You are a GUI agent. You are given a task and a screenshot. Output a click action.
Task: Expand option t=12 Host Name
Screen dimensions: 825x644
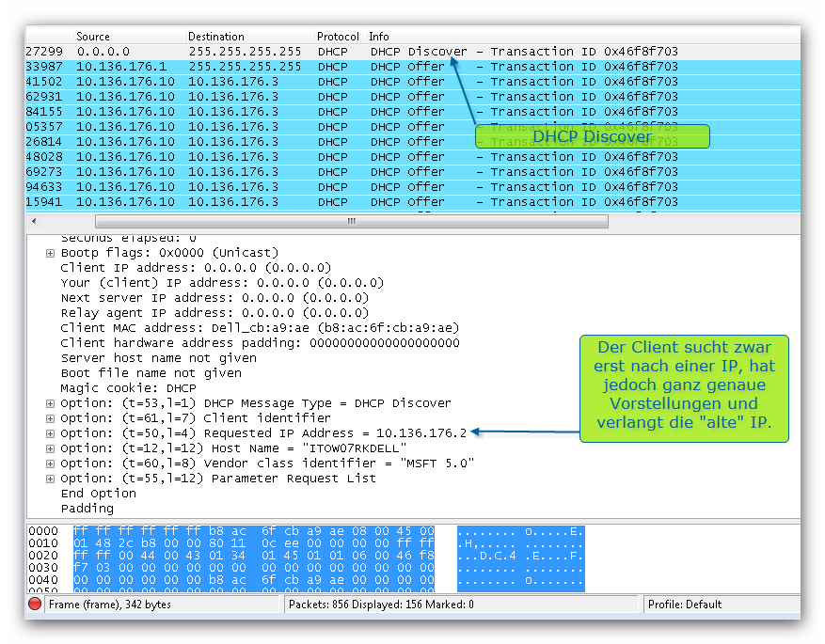click(x=50, y=448)
